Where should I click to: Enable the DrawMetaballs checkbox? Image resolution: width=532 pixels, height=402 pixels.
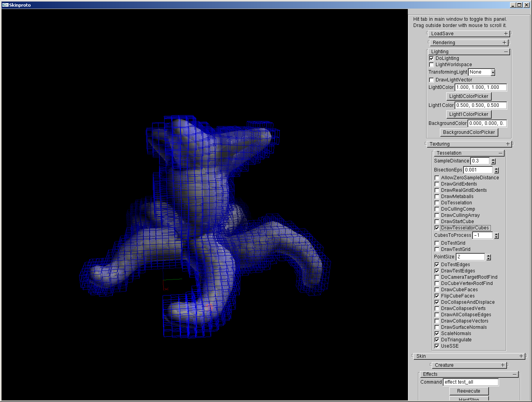(437, 196)
